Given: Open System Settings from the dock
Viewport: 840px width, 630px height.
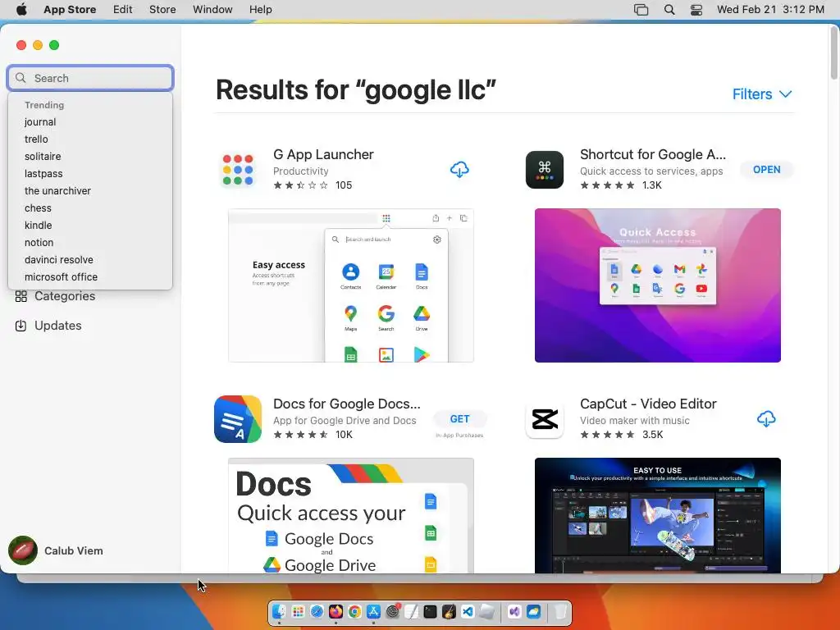Looking at the screenshot, I should pos(393,612).
